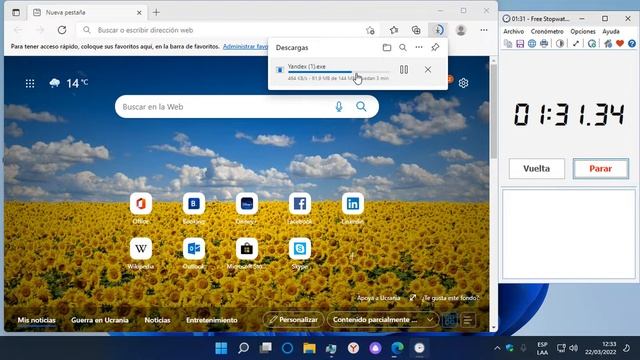640x360 pixels.
Task: Switch feed to grid view
Action: coord(450,320)
